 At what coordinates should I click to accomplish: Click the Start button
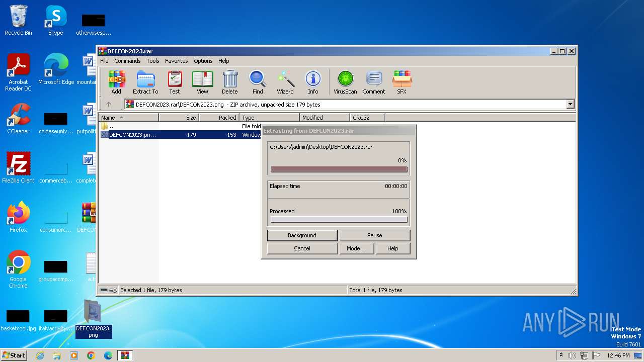pos(14,355)
